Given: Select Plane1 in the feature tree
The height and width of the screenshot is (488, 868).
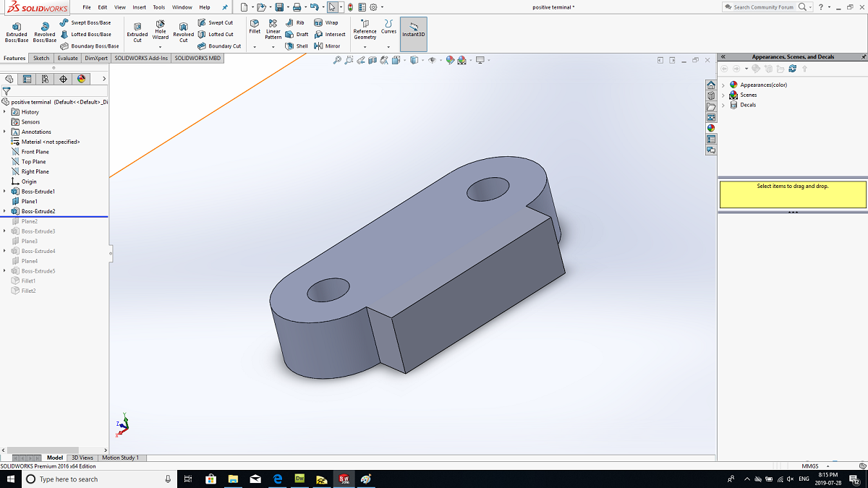Looking at the screenshot, I should coord(24,202).
